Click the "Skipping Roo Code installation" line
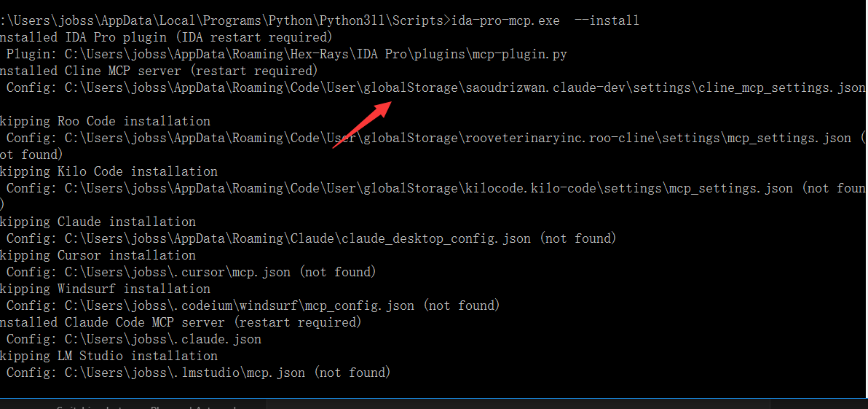Screen dimensions: 868x409 (105, 121)
